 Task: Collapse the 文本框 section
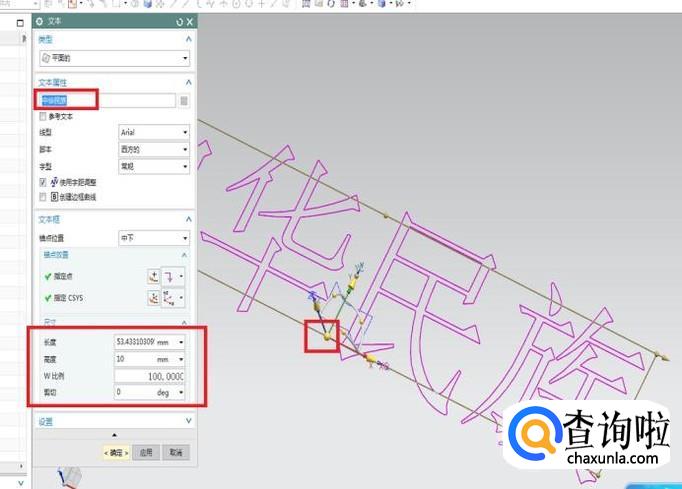coord(188,219)
